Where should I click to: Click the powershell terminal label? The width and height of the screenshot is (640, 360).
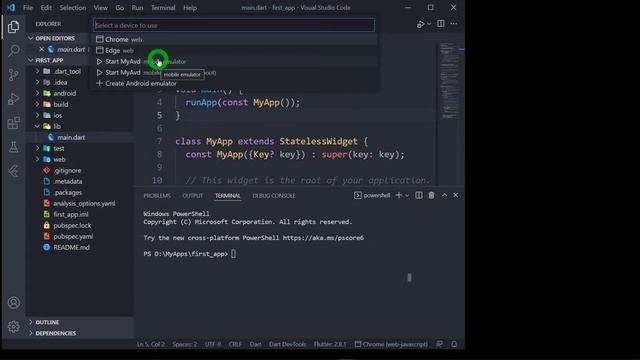pyautogui.click(x=372, y=196)
